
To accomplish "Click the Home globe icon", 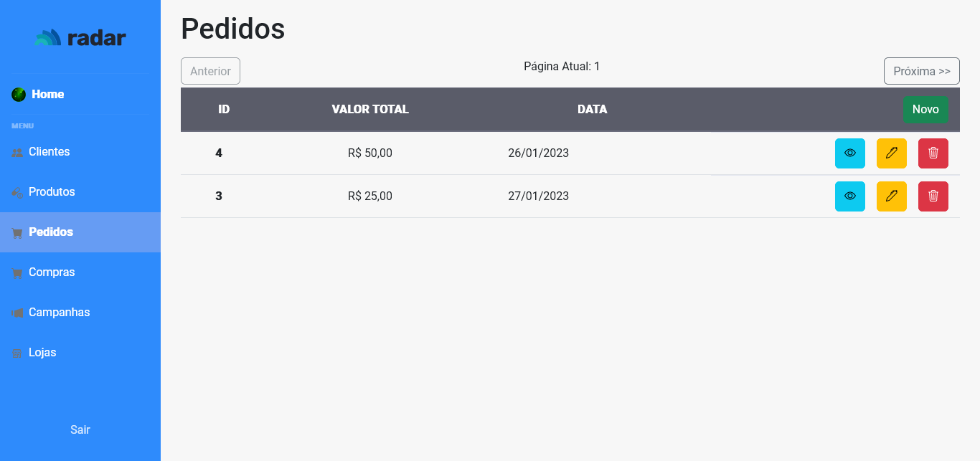I will tap(19, 95).
